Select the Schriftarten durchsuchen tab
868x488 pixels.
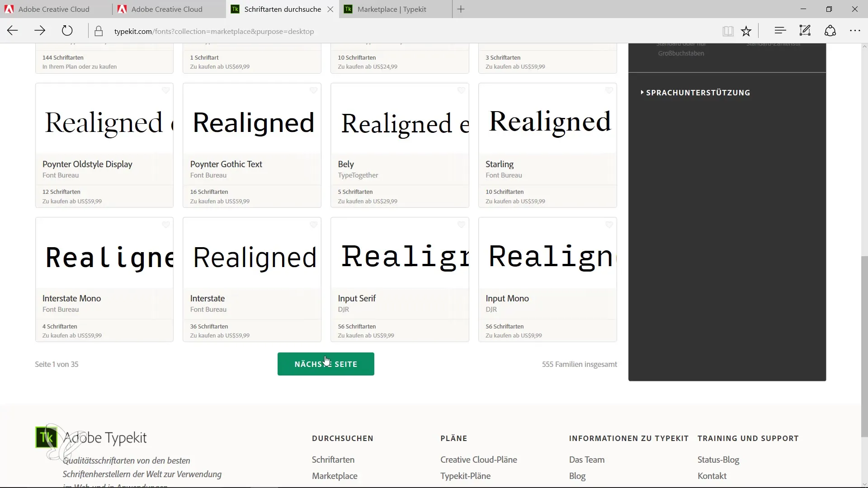tap(283, 9)
